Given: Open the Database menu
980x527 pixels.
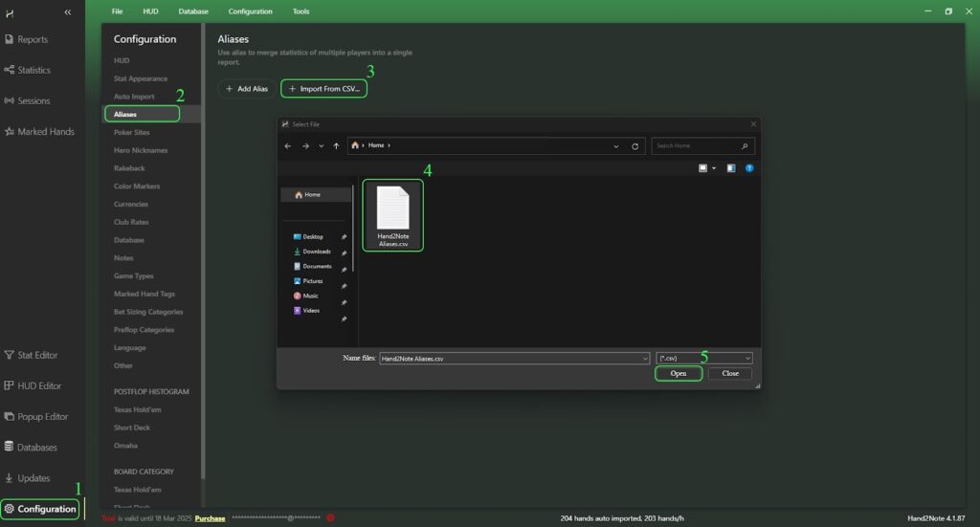Looking at the screenshot, I should click(191, 11).
